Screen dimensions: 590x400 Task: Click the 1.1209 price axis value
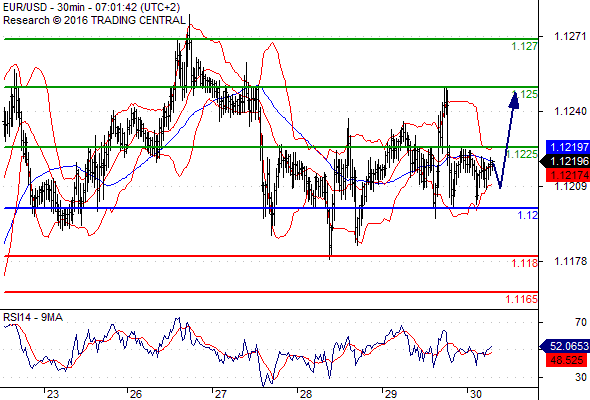[x=570, y=186]
